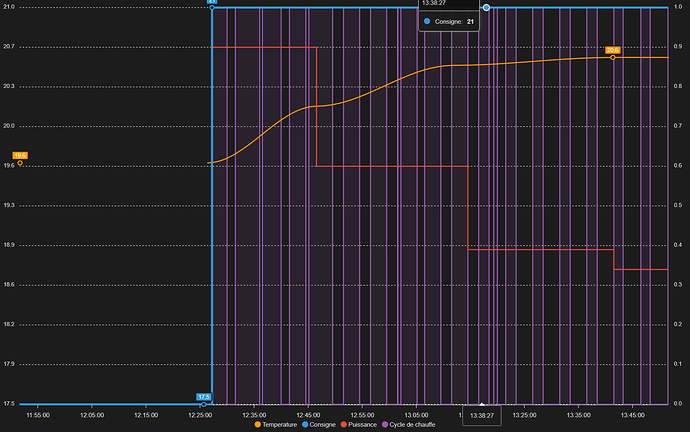Click the 0.5 value on right axis
Image resolution: width=690 pixels, height=432 pixels.
680,206
